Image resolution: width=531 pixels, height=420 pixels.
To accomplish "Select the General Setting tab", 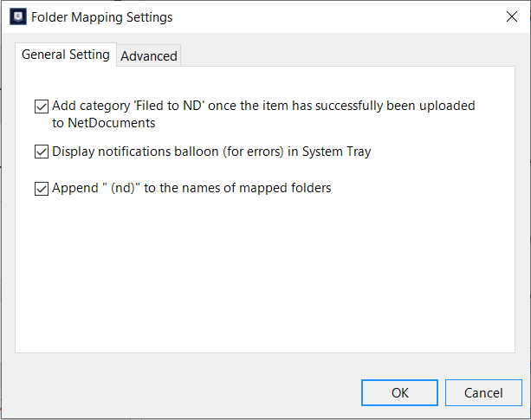I will (x=66, y=55).
